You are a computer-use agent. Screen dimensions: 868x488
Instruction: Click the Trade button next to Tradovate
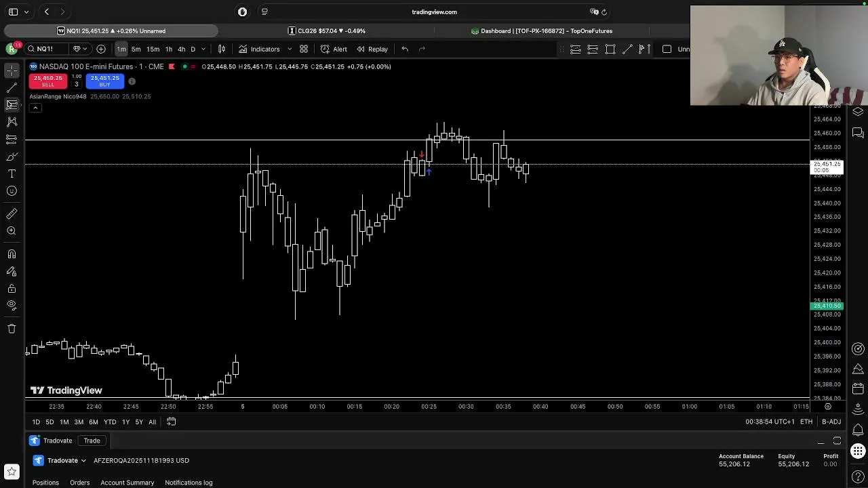(x=92, y=441)
